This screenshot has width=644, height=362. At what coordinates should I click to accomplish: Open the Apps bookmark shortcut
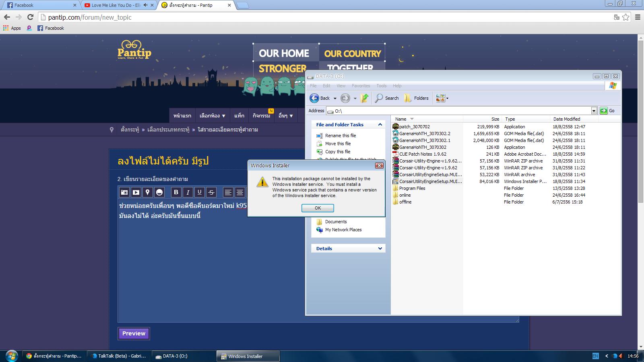12,28
